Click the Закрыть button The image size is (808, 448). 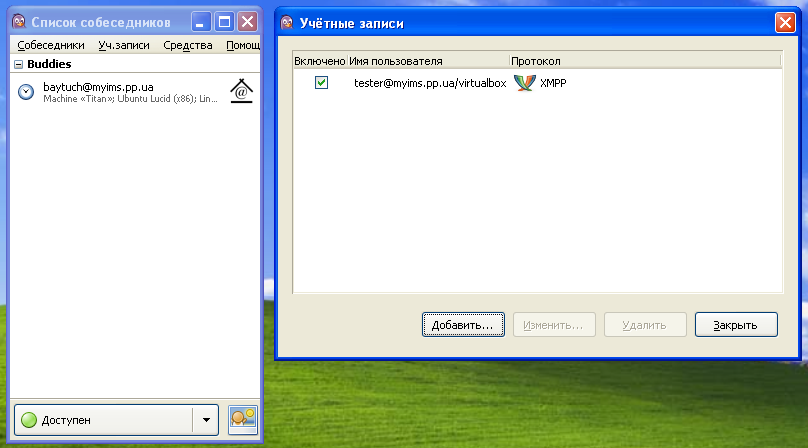[736, 325]
